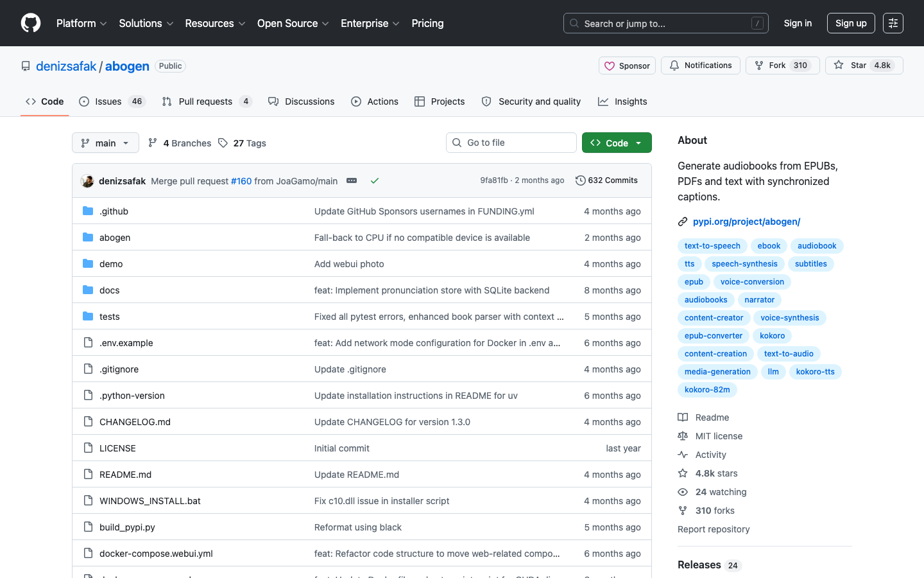Open commit hash 9fa81fb

coord(494,180)
